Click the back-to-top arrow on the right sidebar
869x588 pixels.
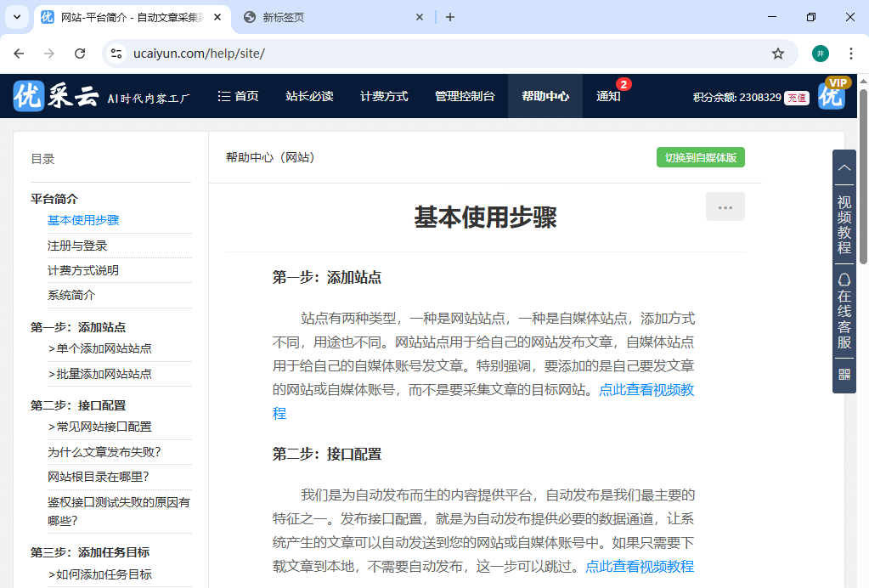[x=844, y=167]
